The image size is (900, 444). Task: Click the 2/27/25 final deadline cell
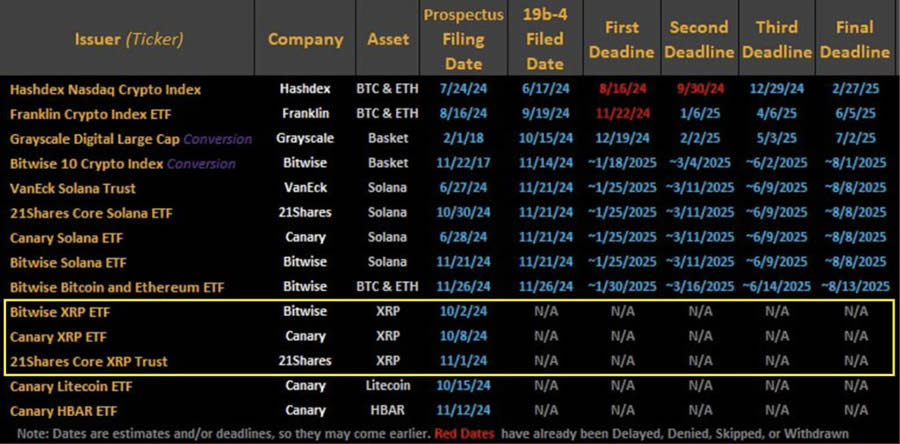click(855, 89)
